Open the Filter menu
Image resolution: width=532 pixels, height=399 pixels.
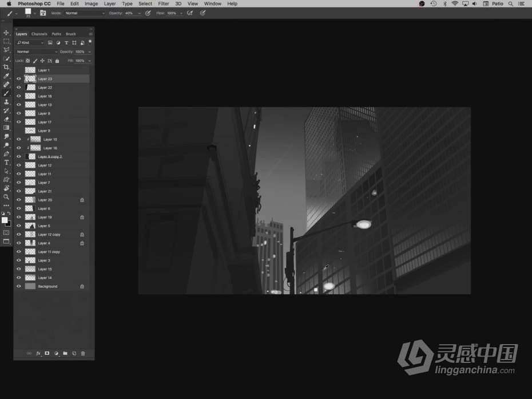pyautogui.click(x=164, y=3)
